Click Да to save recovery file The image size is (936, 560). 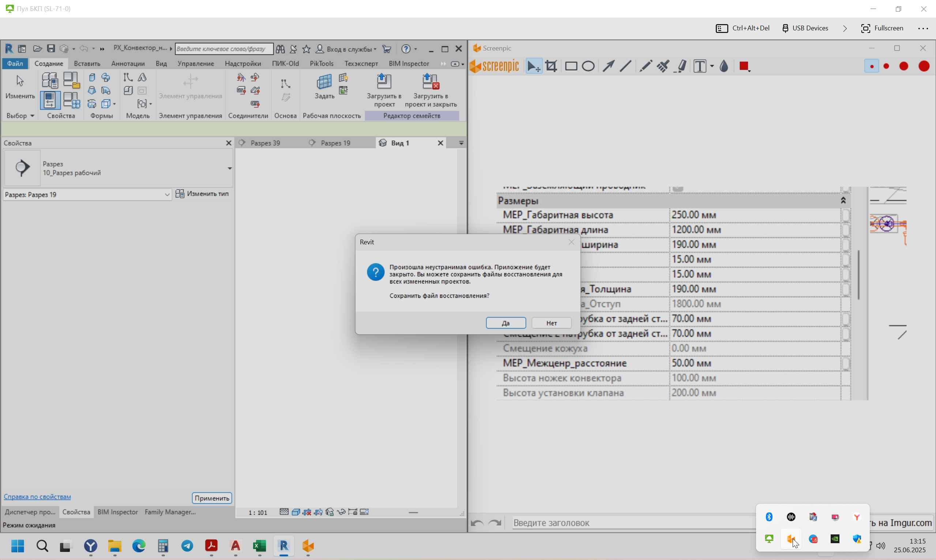coord(506,323)
